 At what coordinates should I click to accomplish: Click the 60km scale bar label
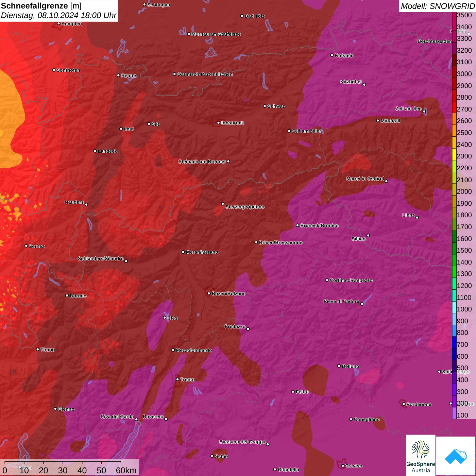(126, 470)
